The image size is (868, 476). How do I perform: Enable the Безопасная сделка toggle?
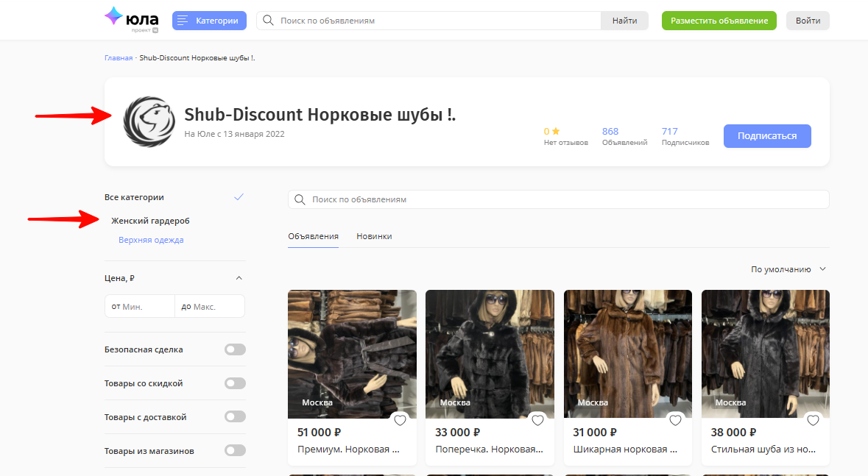pos(235,349)
